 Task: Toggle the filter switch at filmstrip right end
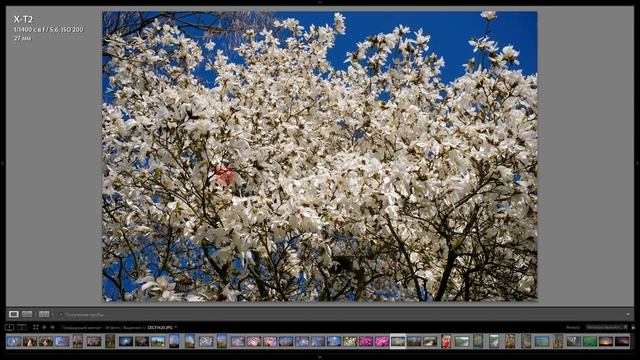(x=633, y=327)
